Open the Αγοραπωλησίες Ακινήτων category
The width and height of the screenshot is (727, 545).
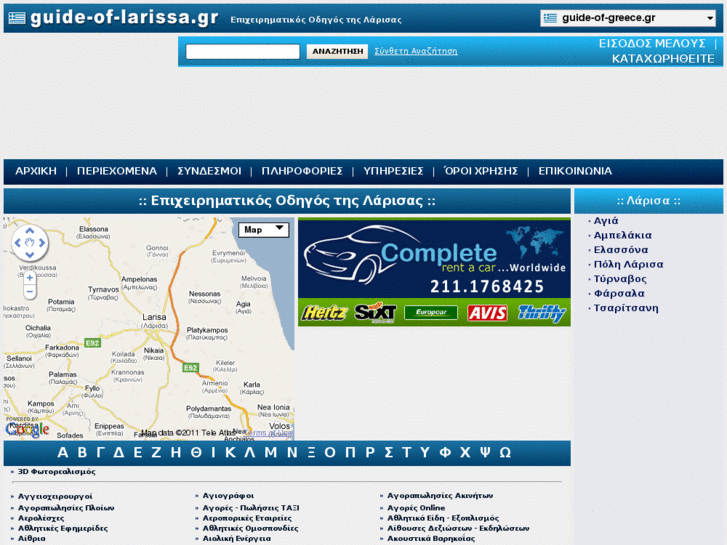(x=440, y=496)
